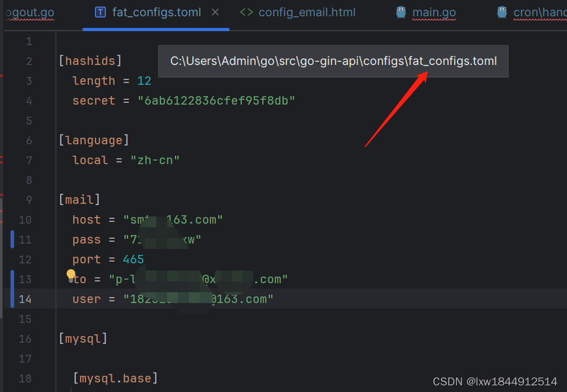This screenshot has width=567, height=392.
Task: Click the gopher icon on main.go tab
Action: click(x=400, y=12)
